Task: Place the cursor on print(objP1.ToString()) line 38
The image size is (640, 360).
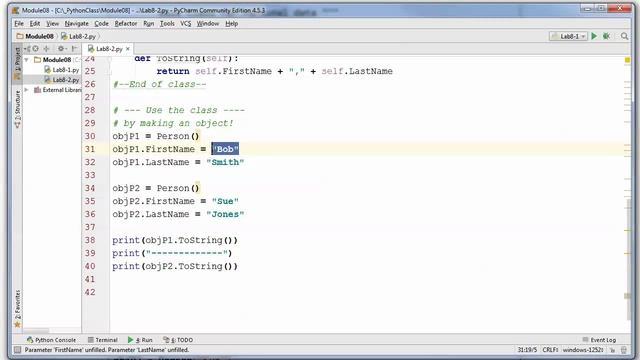Action: (175, 240)
